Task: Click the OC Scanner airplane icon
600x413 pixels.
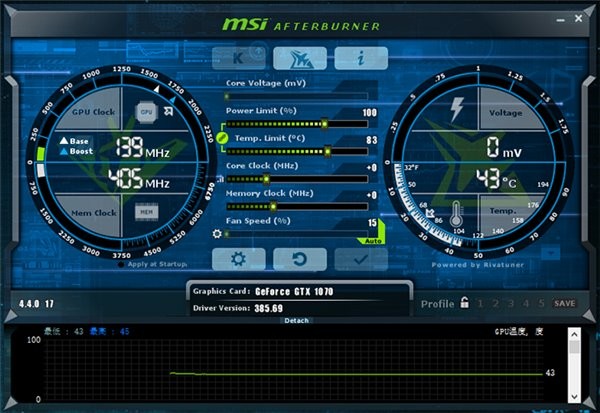Action: point(300,58)
